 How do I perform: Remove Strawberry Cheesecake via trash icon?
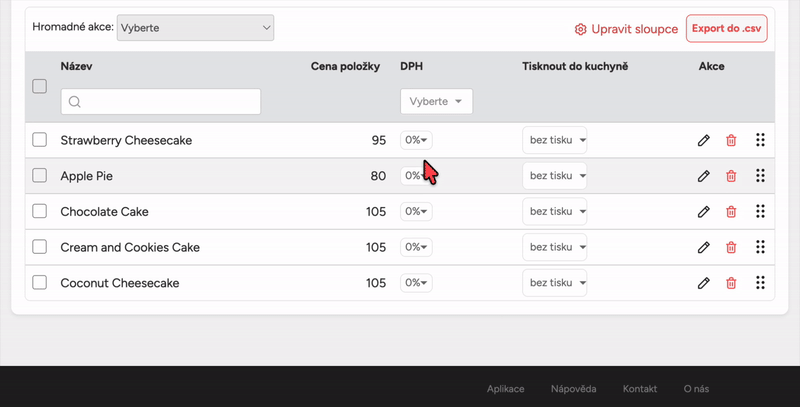[x=731, y=141]
